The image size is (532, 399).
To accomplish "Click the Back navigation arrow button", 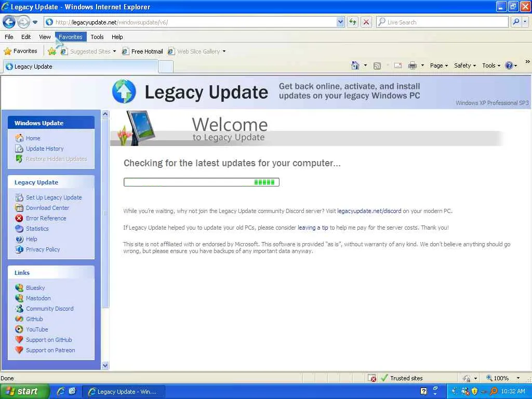I will 9,22.
